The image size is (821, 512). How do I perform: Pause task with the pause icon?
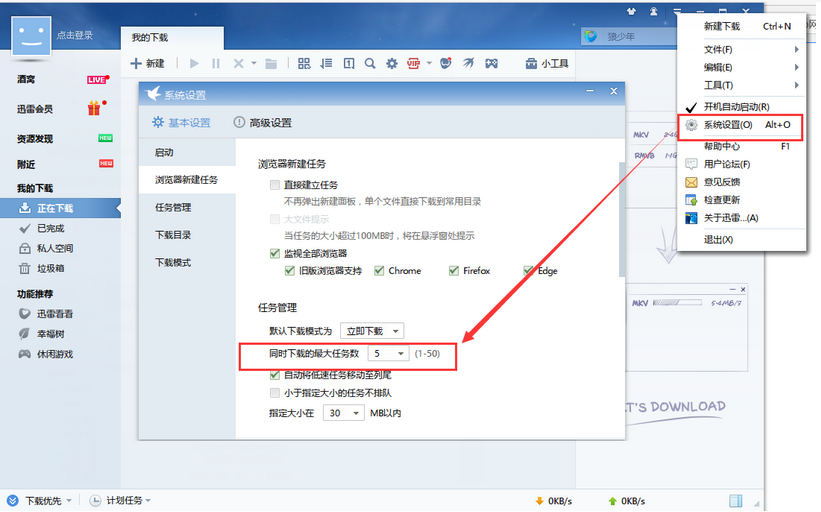pos(216,63)
